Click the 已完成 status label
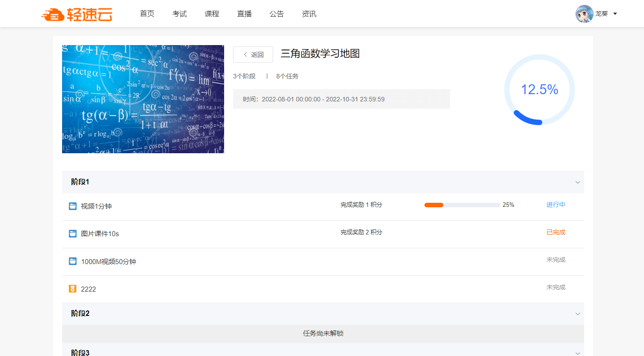The image size is (644, 356). click(x=556, y=232)
